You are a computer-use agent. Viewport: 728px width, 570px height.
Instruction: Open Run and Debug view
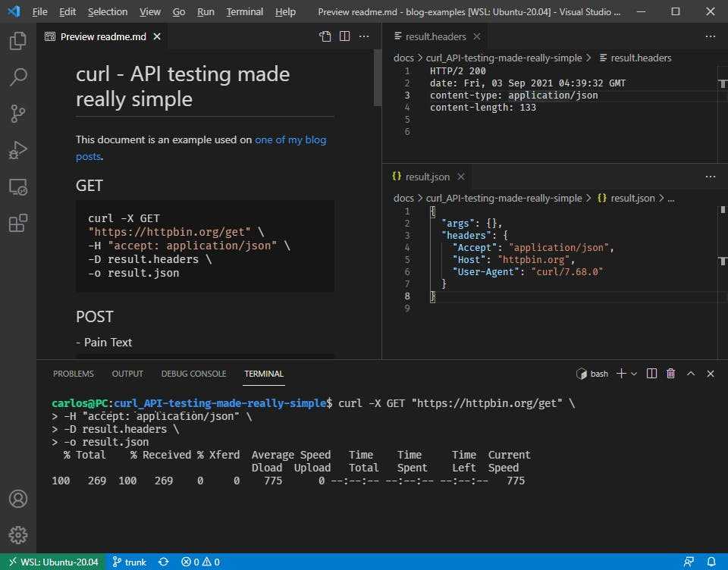tap(18, 150)
